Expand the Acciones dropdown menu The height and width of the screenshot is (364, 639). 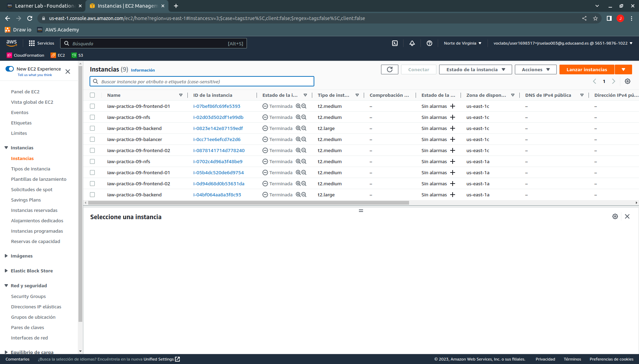point(536,69)
